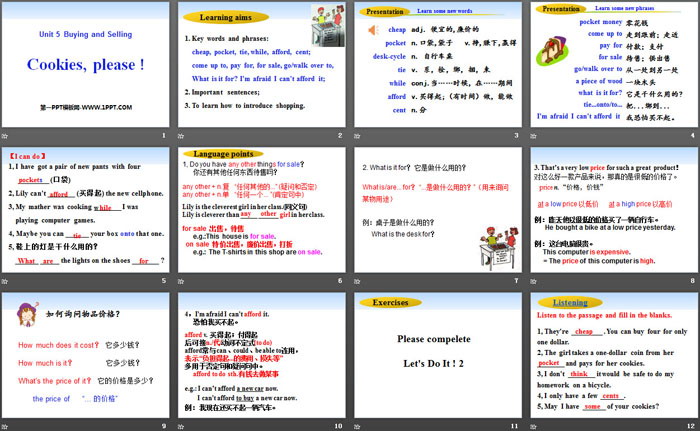Click "What's the price of it?" text

[x=54, y=381]
